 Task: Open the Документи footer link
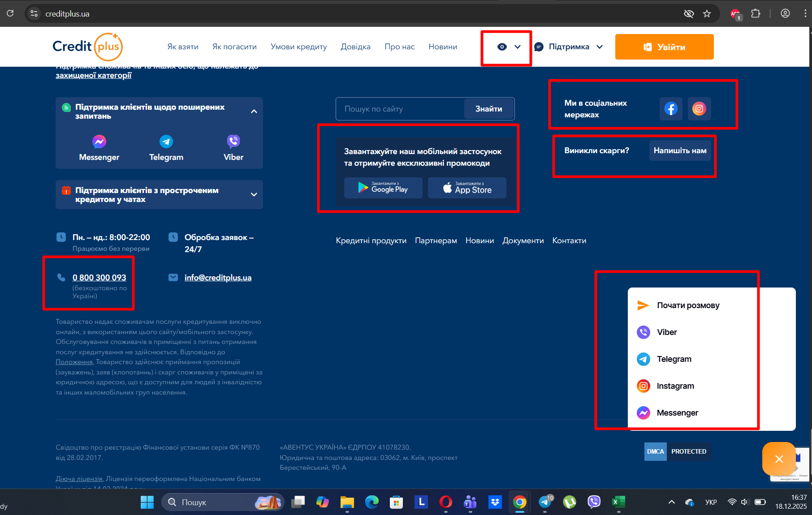(523, 240)
